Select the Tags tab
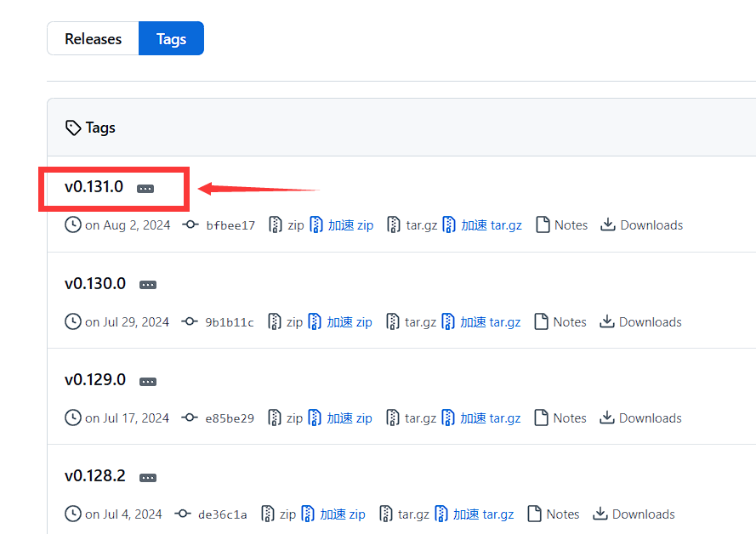The height and width of the screenshot is (534, 756). 171,39
